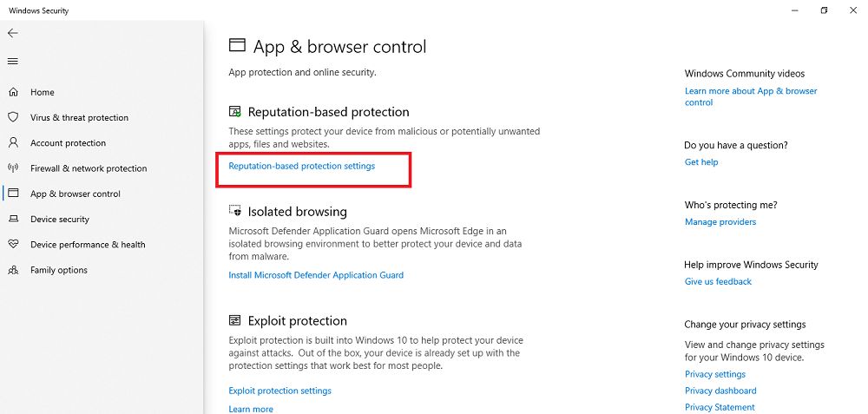Click the Family options people icon
The height and width of the screenshot is (414, 868).
click(13, 270)
